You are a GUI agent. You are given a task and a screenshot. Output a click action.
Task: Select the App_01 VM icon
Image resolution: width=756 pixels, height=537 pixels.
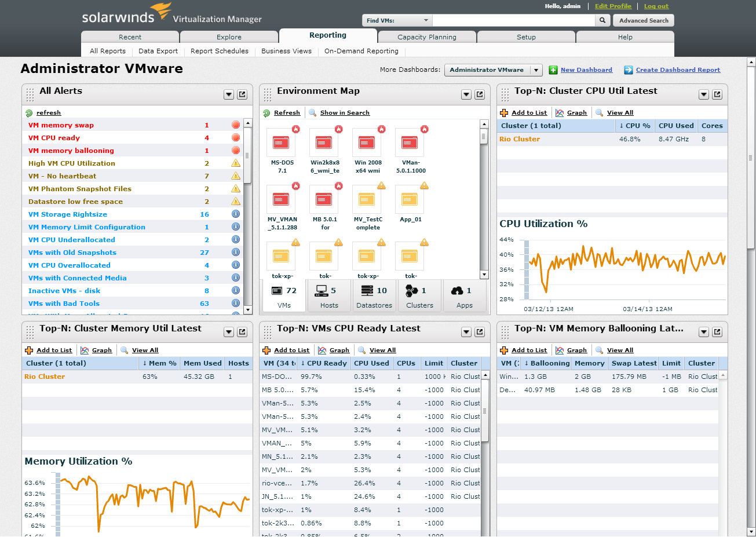pos(411,199)
